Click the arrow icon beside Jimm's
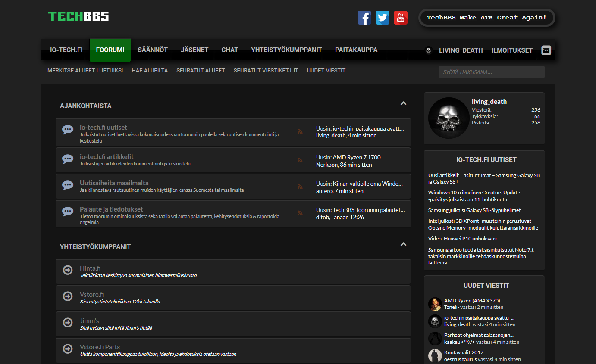 (x=68, y=322)
